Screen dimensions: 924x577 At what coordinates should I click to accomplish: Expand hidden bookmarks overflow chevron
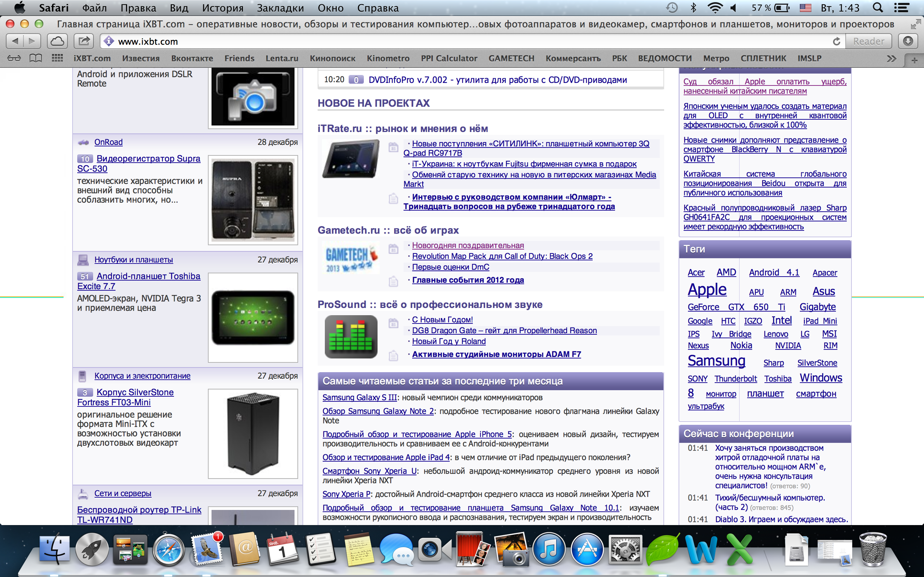click(x=891, y=59)
